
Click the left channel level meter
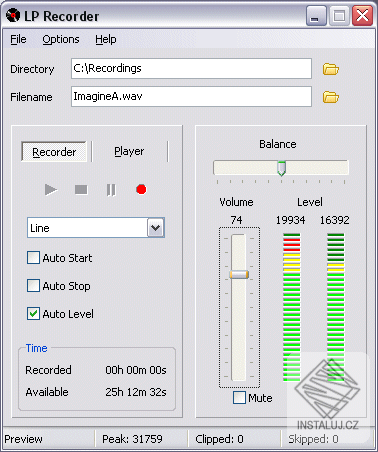292,307
